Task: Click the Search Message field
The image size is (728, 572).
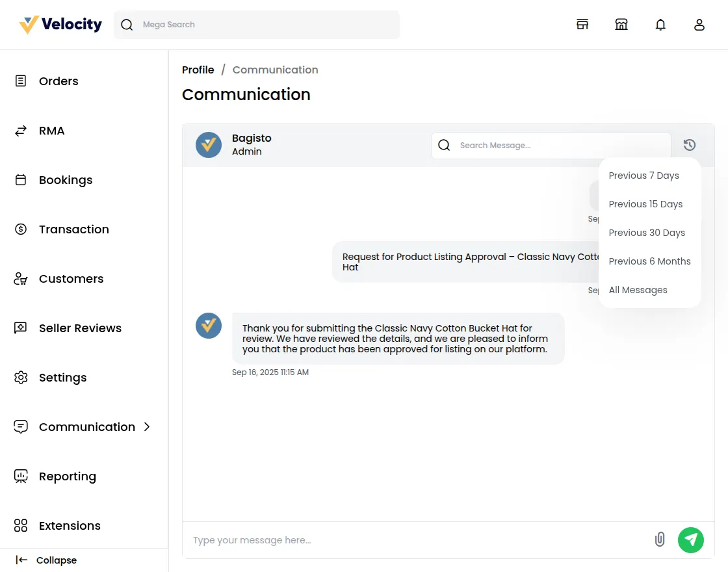Action: (559, 146)
